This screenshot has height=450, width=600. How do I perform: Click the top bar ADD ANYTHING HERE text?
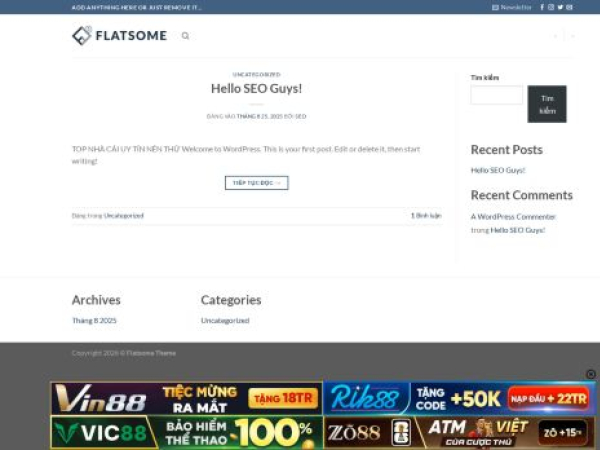pyautogui.click(x=137, y=7)
